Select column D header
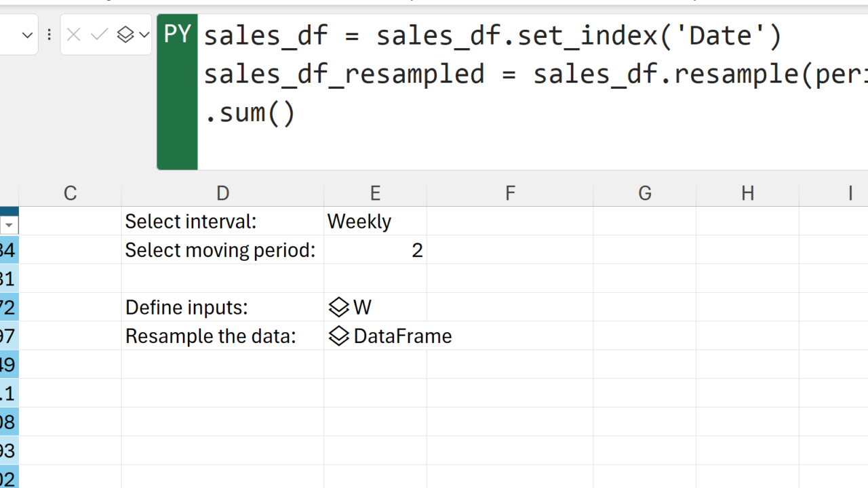The image size is (868, 488). click(x=222, y=194)
